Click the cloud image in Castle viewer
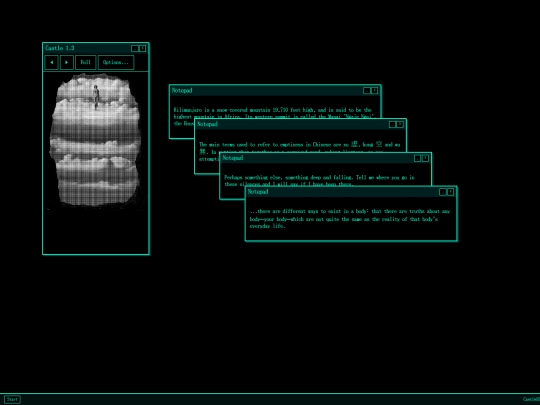Viewport: 540px width, 405px height. (95, 141)
